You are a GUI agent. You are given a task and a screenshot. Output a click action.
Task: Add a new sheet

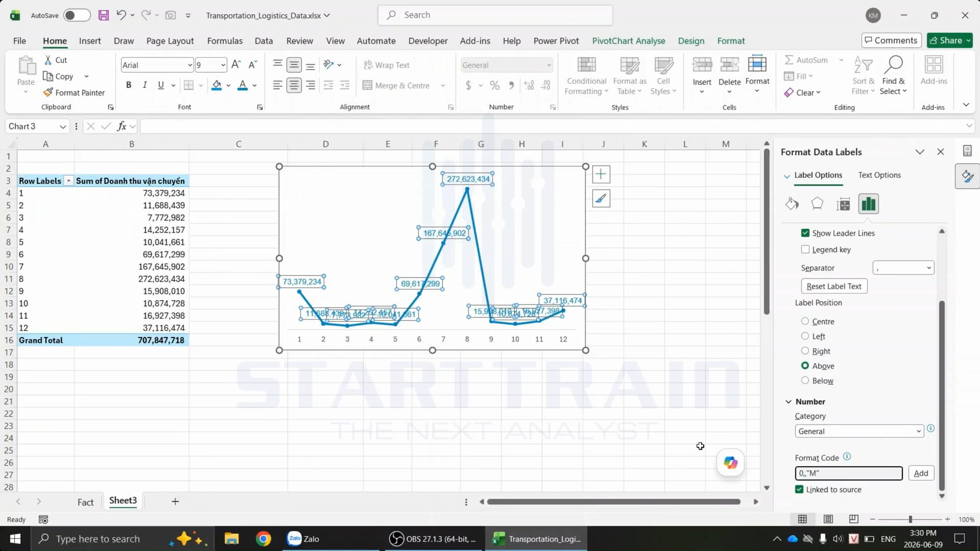175,501
